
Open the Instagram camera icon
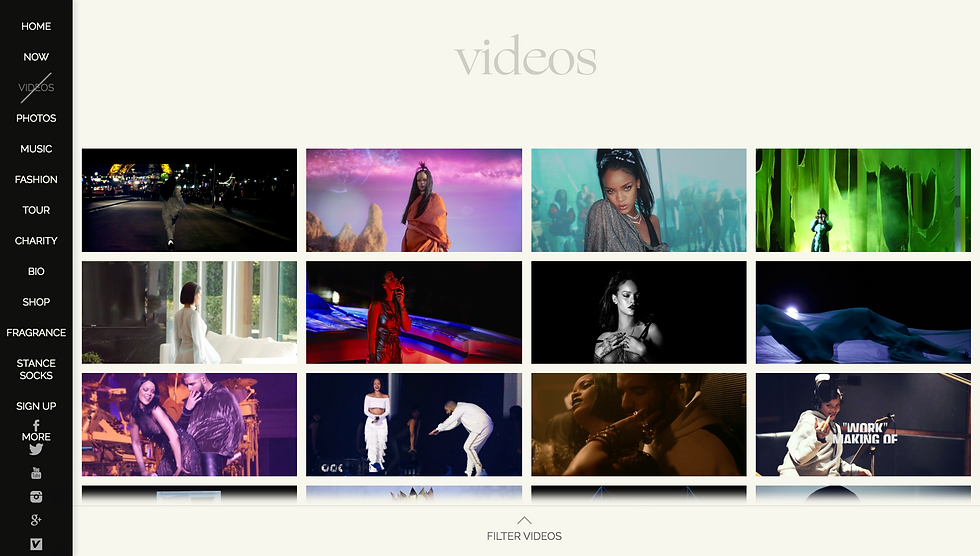point(36,497)
